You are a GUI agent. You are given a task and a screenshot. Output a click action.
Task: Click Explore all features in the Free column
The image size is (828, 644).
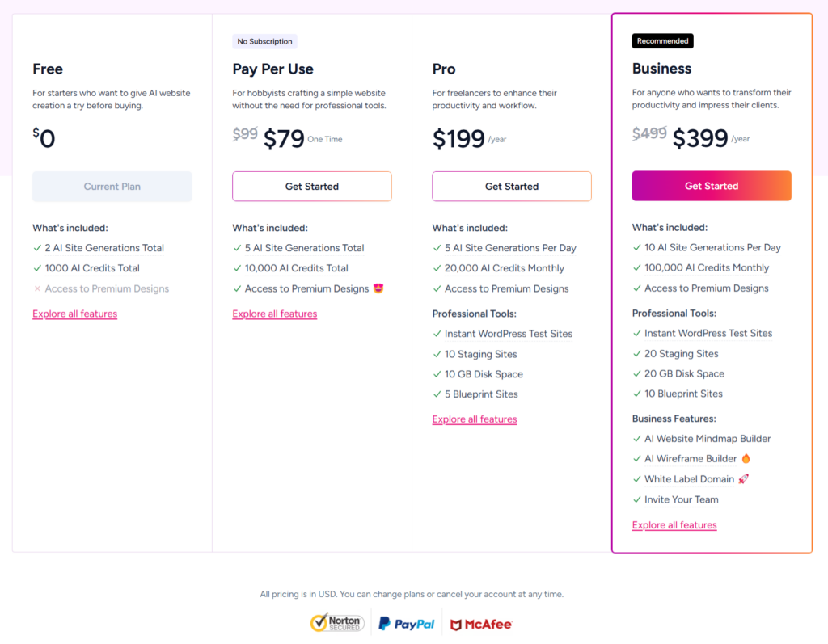pyautogui.click(x=74, y=314)
